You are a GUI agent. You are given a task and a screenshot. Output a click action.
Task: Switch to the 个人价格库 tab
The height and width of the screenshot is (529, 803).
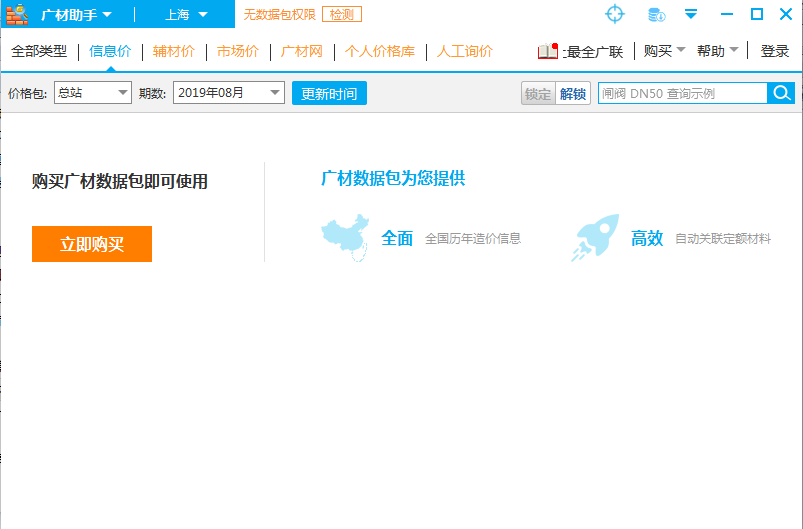(x=379, y=51)
